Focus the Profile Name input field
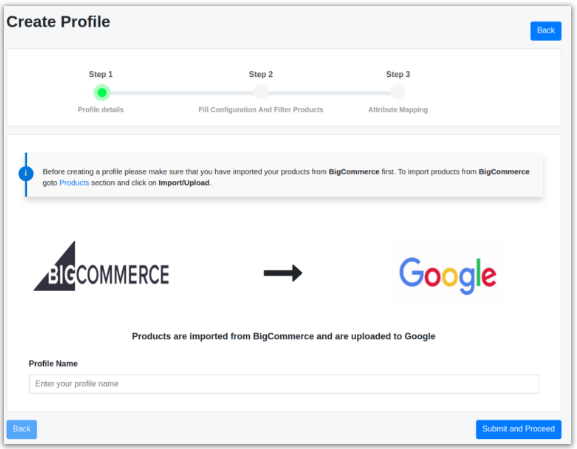The height and width of the screenshot is (449, 577). [284, 384]
